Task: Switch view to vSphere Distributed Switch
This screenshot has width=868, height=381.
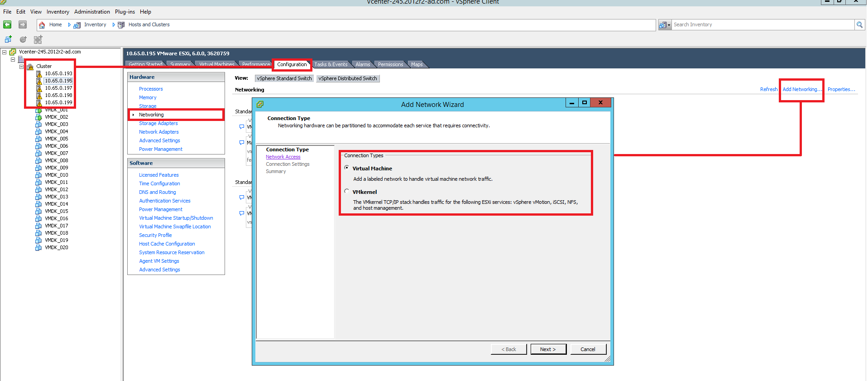Action: click(x=347, y=78)
